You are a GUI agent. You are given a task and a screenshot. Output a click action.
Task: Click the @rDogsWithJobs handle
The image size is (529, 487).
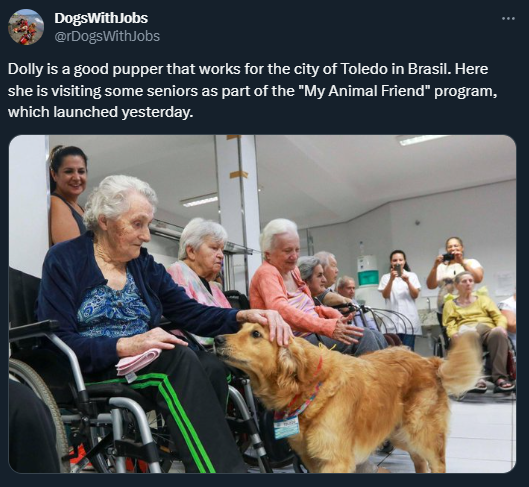click(x=107, y=36)
